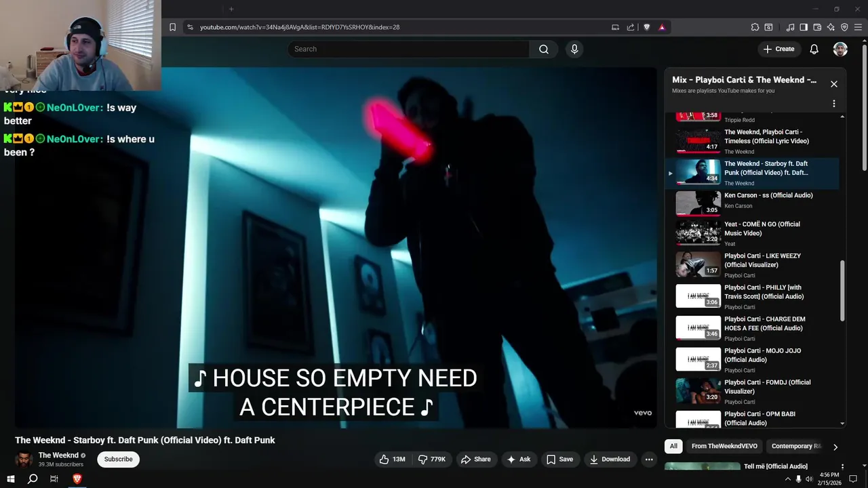Open the Mix playlist three-dot options
The width and height of the screenshot is (868, 488).
pyautogui.click(x=834, y=104)
